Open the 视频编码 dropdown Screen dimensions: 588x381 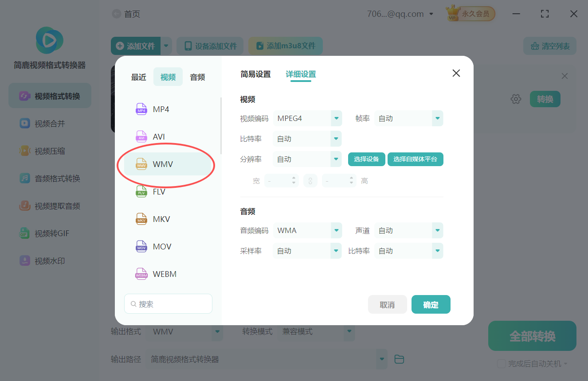point(307,118)
